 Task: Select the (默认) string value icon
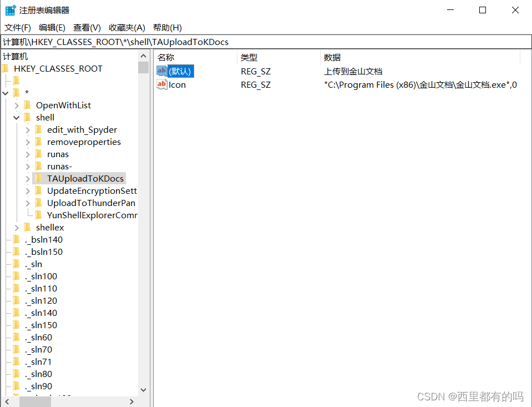coord(162,71)
